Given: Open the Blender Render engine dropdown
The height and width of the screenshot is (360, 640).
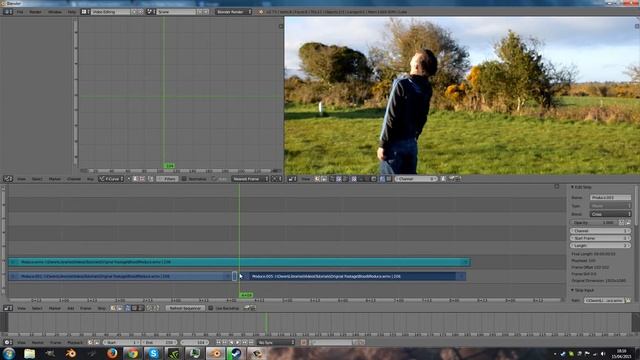Looking at the screenshot, I should click(x=233, y=12).
